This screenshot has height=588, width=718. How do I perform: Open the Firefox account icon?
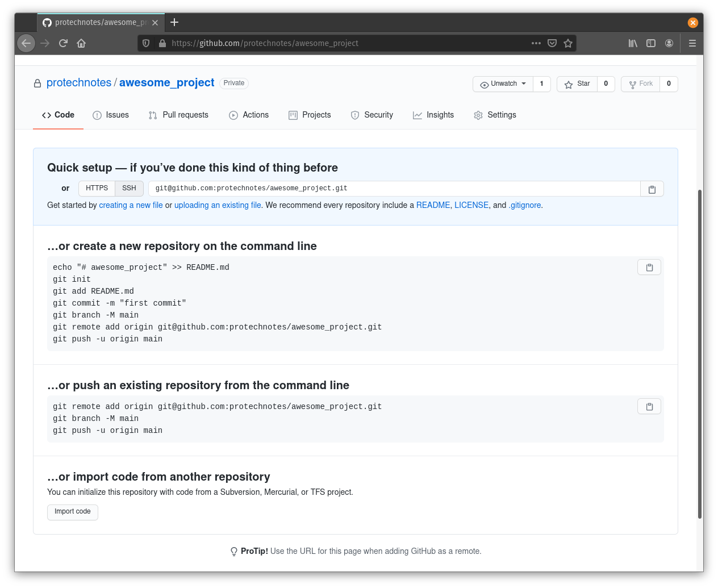click(669, 43)
